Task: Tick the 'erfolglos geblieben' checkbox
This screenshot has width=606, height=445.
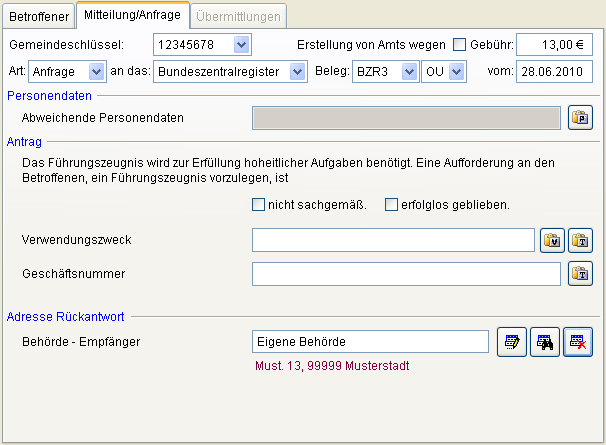Action: [x=392, y=205]
